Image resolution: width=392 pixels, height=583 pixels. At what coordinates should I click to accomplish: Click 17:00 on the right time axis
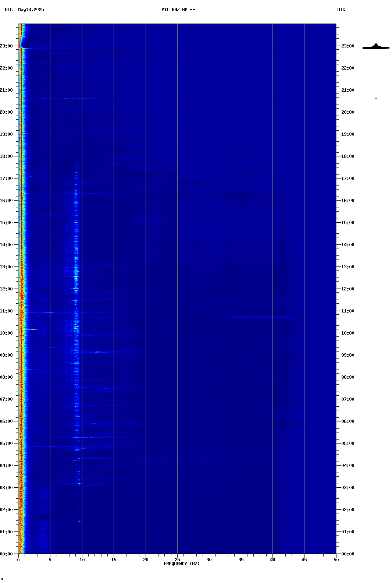click(x=348, y=179)
